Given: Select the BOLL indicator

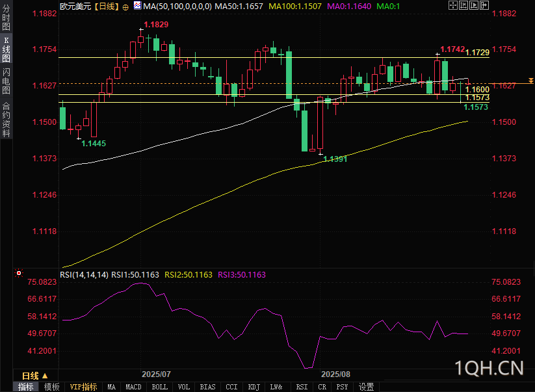Looking at the screenshot, I should (x=160, y=387).
